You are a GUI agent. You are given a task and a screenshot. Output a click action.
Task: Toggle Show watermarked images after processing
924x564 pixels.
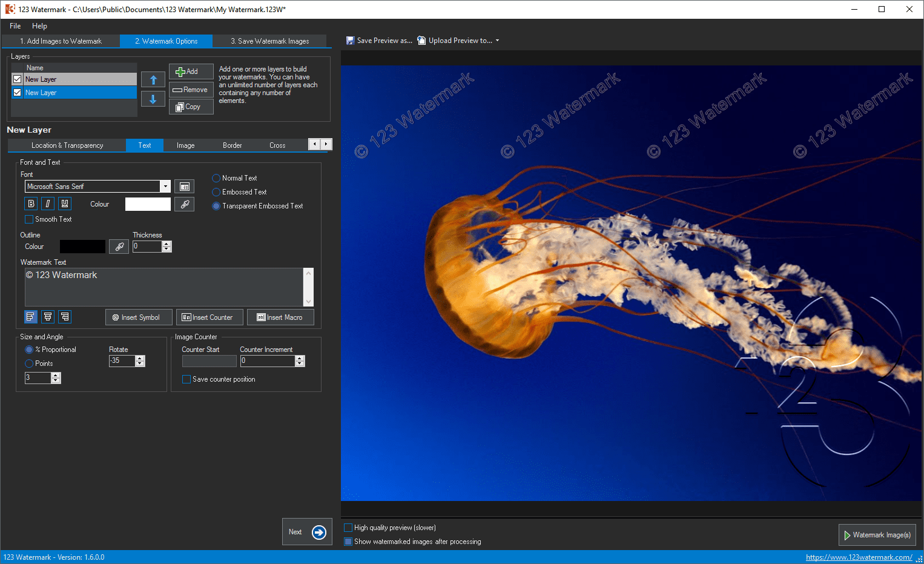(348, 542)
